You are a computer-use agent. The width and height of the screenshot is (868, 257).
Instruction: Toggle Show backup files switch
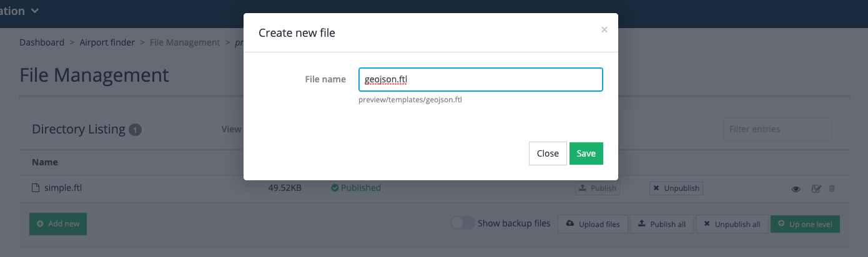point(462,223)
